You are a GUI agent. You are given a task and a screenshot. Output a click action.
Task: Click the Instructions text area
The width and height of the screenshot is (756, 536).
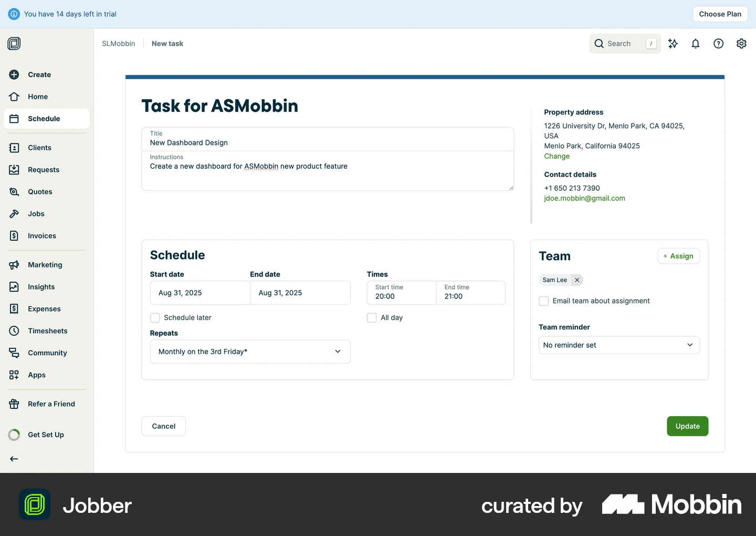328,171
